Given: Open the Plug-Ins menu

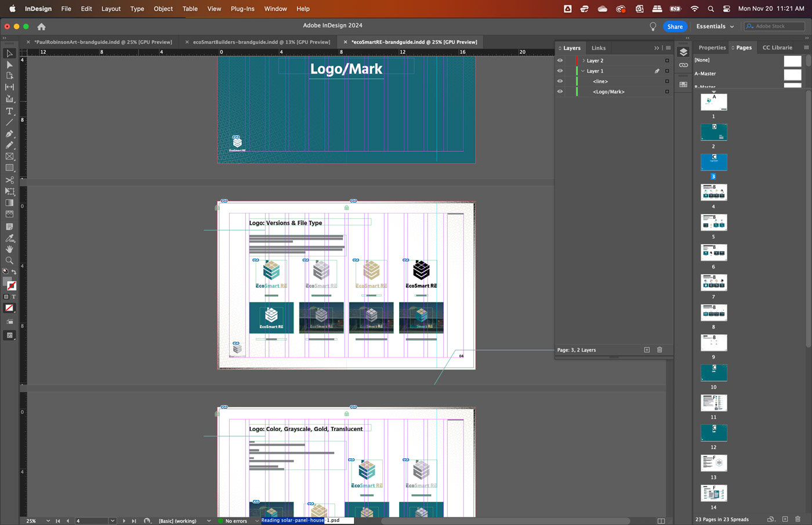Looking at the screenshot, I should (242, 9).
